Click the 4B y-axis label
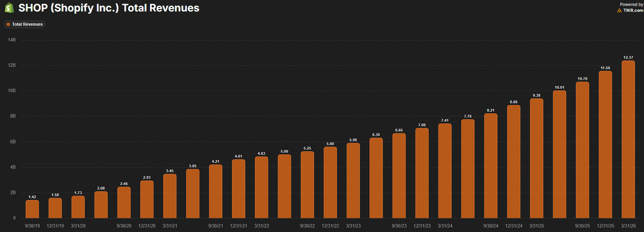Viewport: 644px width, 232px height. (x=12, y=167)
